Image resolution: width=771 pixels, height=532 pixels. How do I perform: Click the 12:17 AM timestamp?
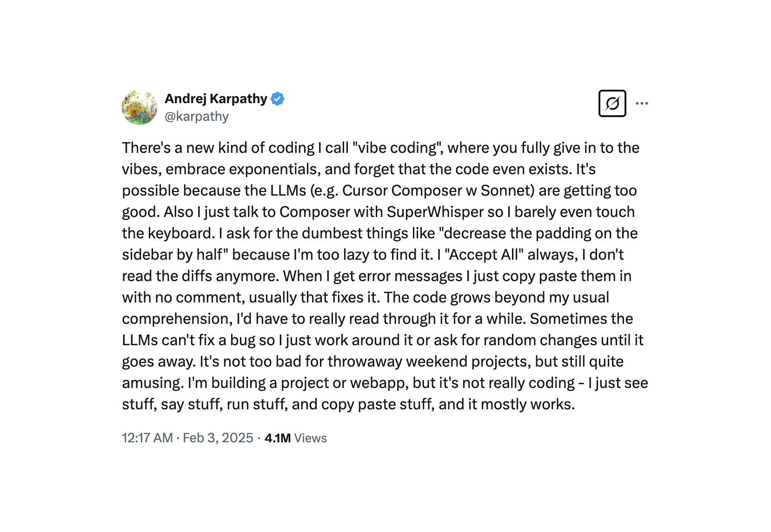(x=147, y=438)
